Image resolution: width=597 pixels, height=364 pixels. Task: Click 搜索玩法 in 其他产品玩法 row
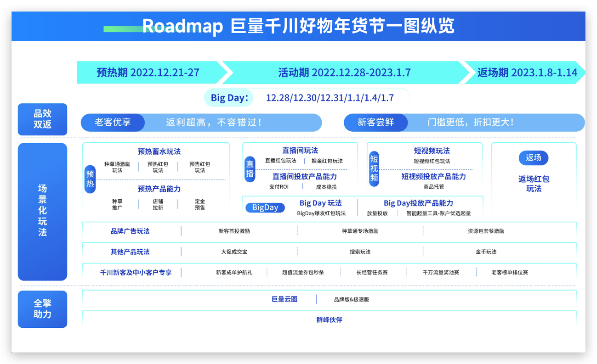coord(360,252)
